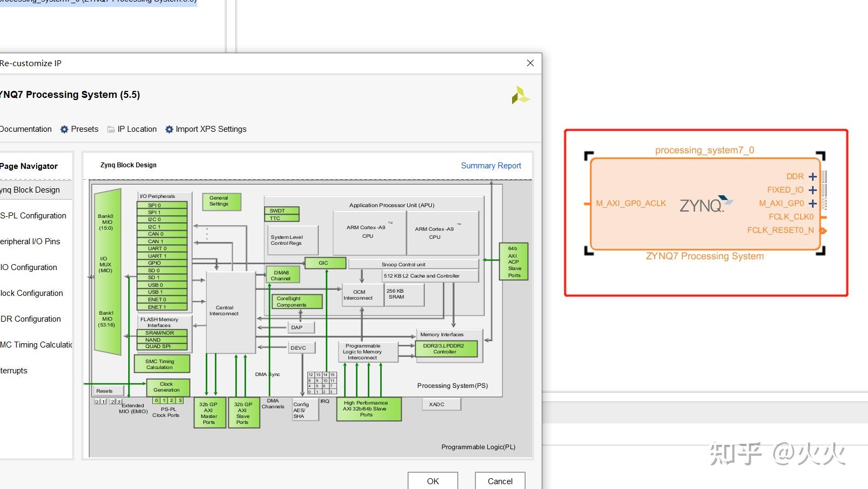
Task: Open the Presets gear icon
Action: pyautogui.click(x=64, y=129)
